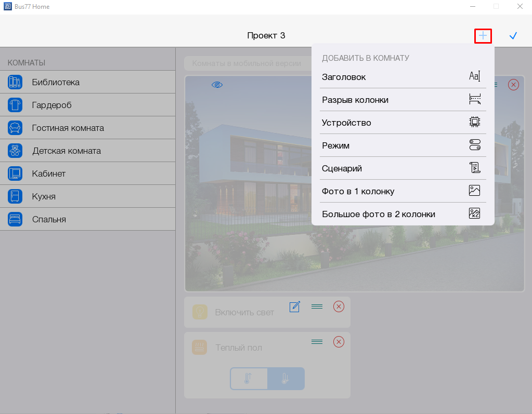
Task: Confirm changes with the blue checkmark
Action: (x=513, y=36)
